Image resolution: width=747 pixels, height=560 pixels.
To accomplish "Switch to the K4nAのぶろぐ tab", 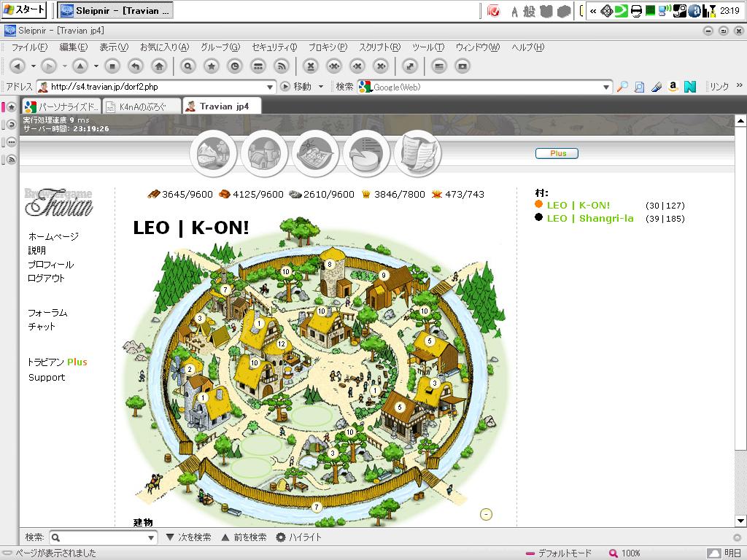I will coord(142,106).
